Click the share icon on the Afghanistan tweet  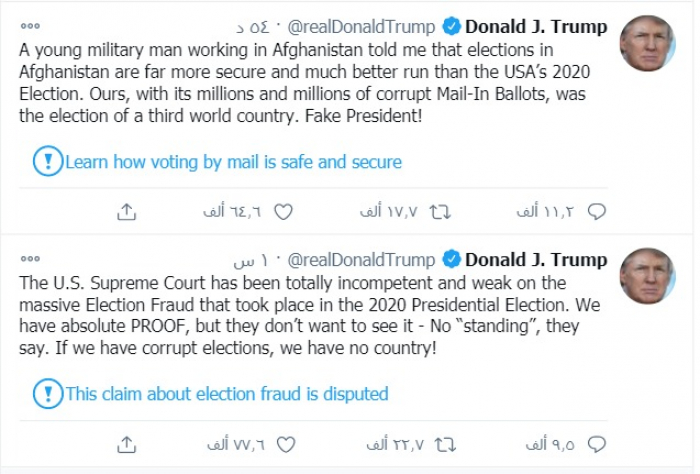127,211
